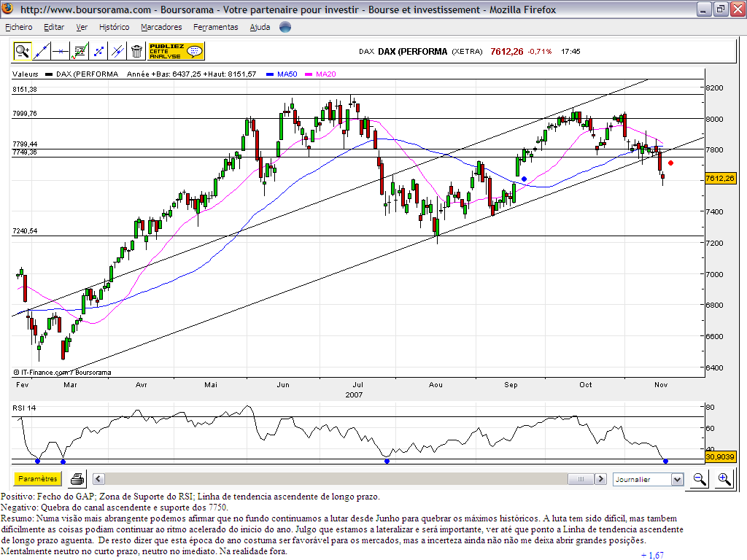Open the Ferramentas menu
747x560 pixels.
[216, 27]
